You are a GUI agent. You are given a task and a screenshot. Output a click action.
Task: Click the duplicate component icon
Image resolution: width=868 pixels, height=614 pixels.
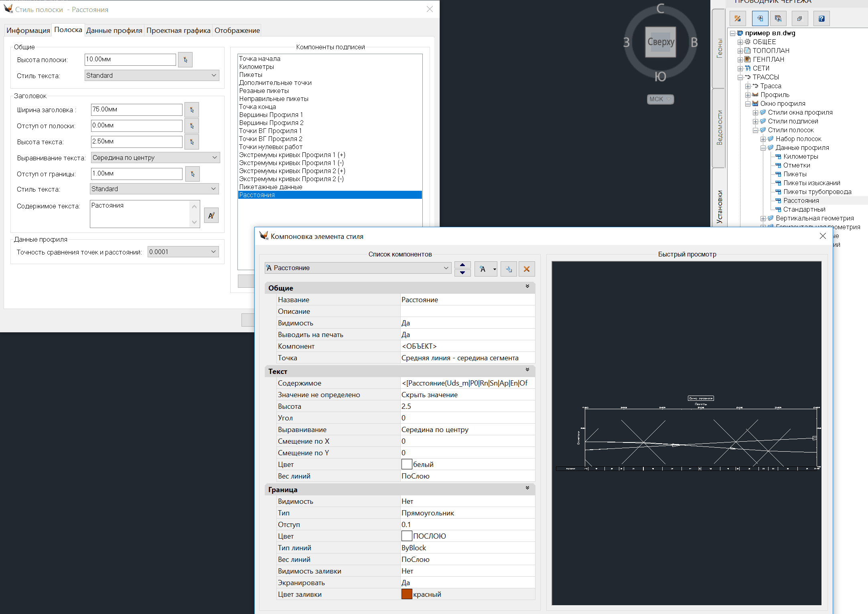(509, 269)
